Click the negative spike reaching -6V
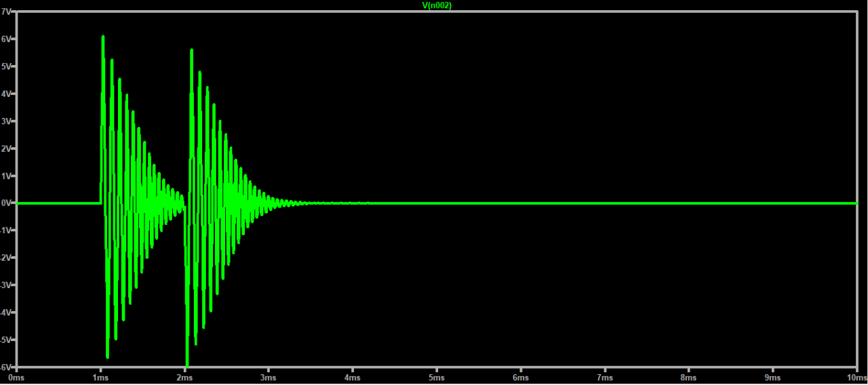 click(186, 363)
